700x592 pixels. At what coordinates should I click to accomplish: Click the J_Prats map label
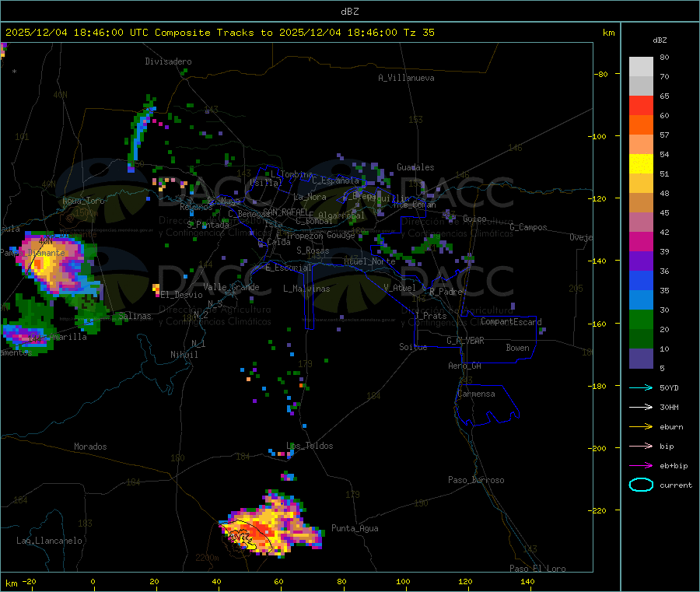[x=430, y=316]
